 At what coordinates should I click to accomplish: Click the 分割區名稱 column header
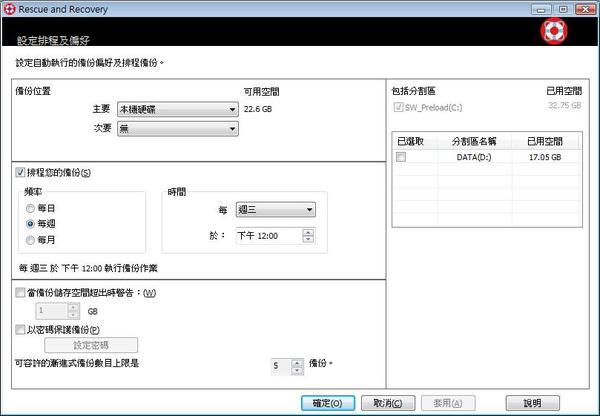474,142
